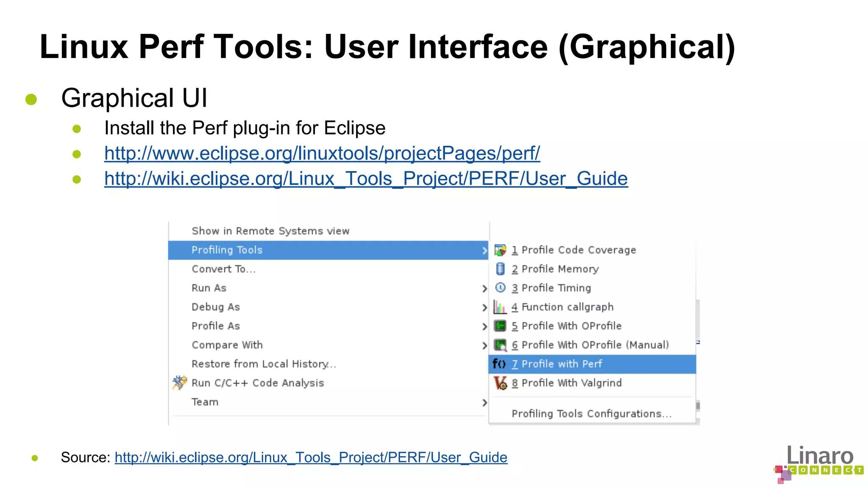Expand the Profile As submenu arrow

tap(484, 327)
